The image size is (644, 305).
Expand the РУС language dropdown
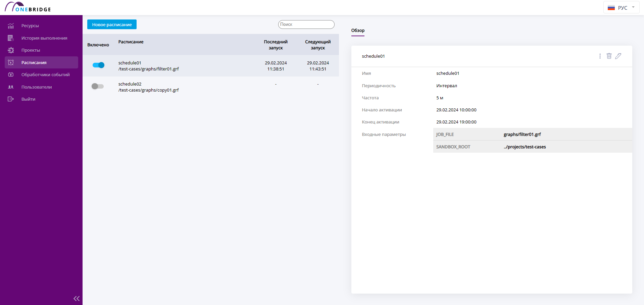622,7
